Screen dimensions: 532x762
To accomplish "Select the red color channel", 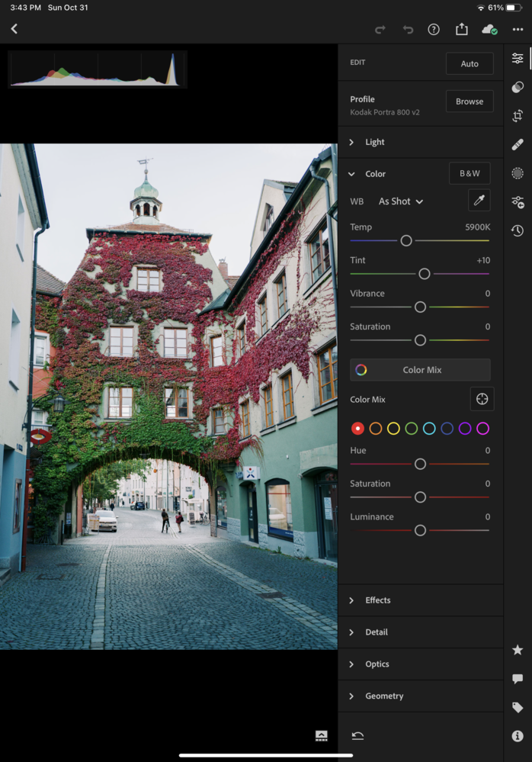I will 357,429.
